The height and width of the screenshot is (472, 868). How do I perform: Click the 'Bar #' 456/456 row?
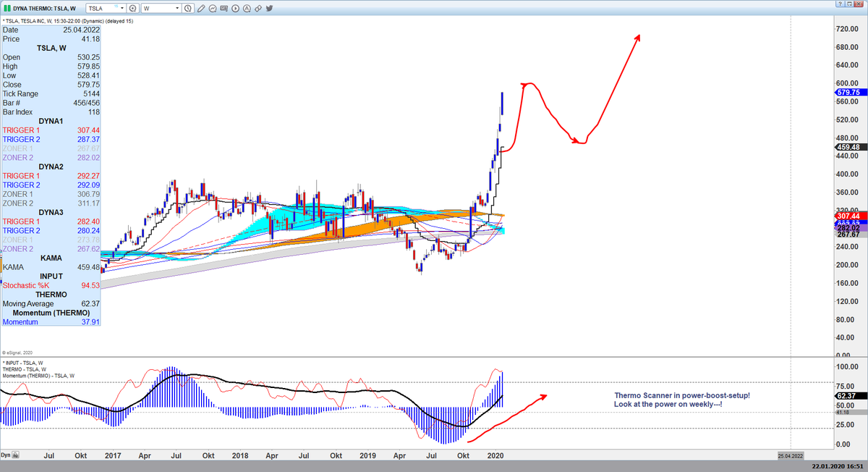51,103
